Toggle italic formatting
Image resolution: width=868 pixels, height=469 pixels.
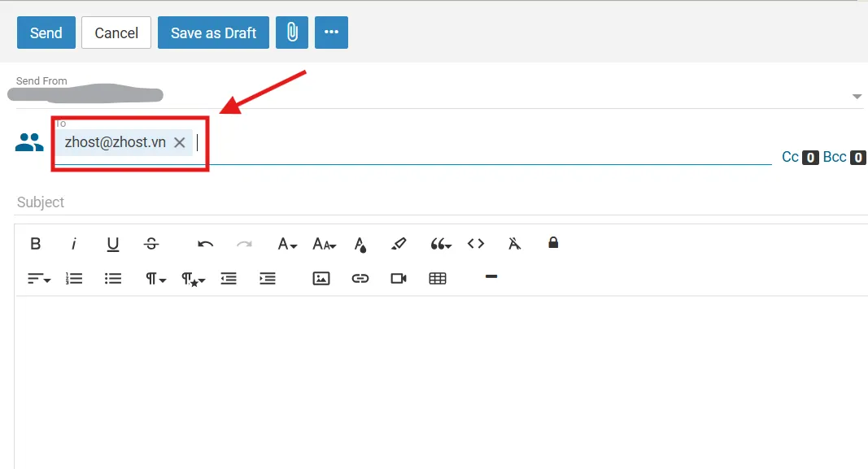[x=74, y=244]
